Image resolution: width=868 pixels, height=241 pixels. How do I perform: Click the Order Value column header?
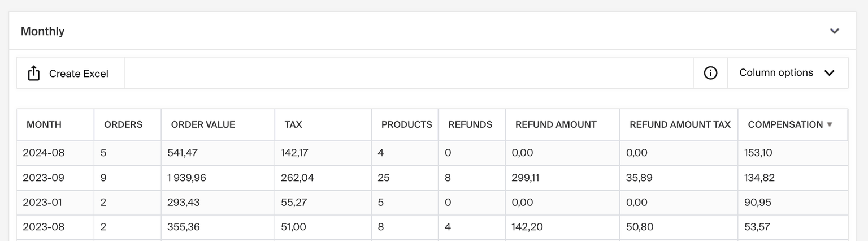click(x=203, y=124)
